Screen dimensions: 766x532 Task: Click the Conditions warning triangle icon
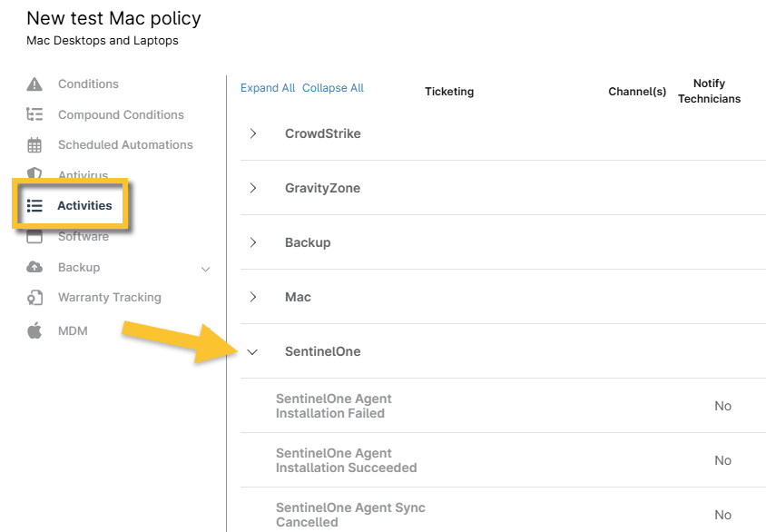34,84
